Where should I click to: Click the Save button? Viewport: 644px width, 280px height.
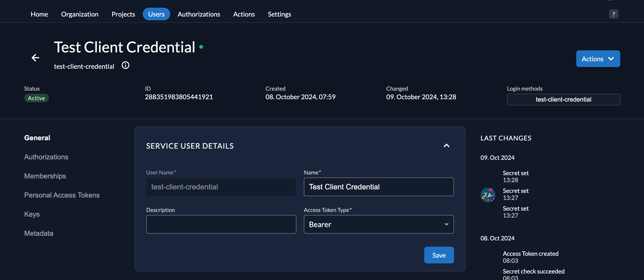click(x=439, y=255)
